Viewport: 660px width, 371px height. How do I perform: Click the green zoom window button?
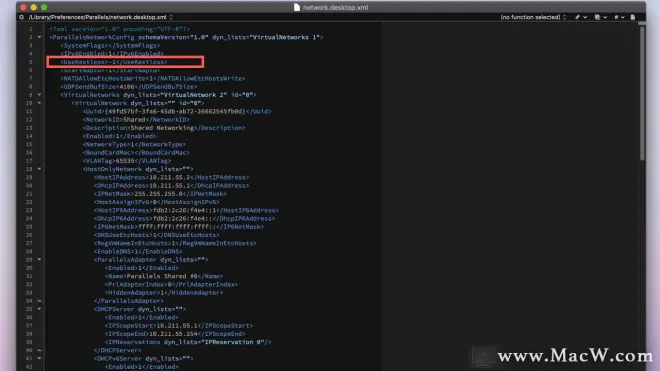pos(44,7)
